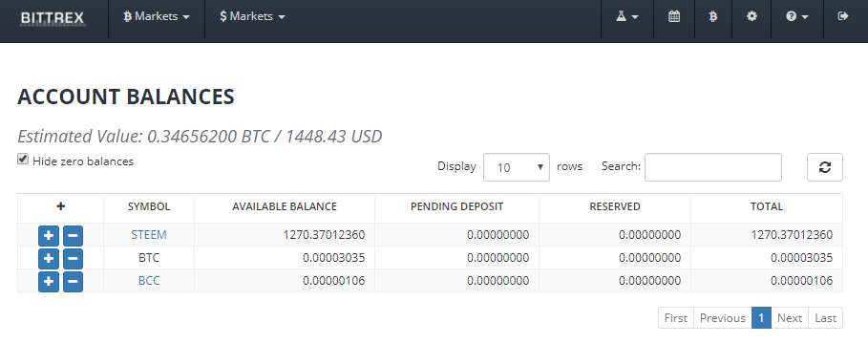Click BTC total value 0.00003035
This screenshot has width=868, height=344.
point(801,258)
